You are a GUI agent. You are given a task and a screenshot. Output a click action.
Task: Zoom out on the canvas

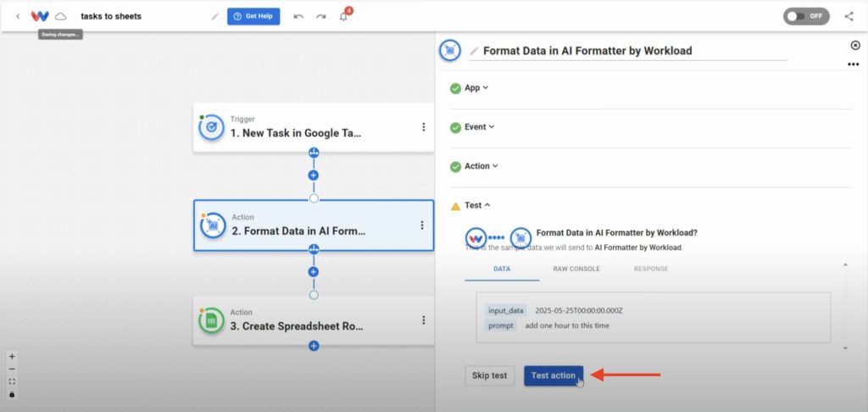tap(12, 370)
